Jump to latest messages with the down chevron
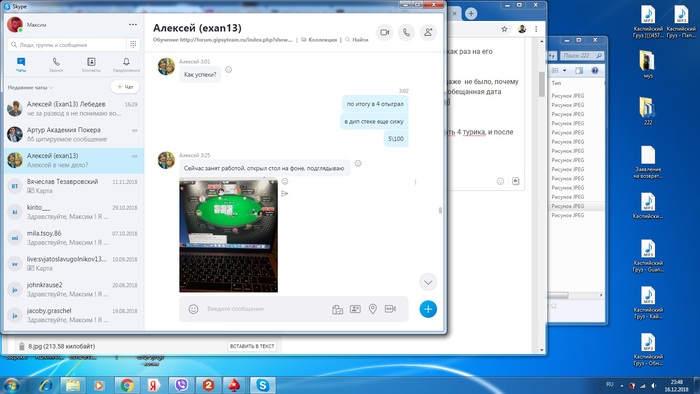This screenshot has width=700, height=394. tap(428, 282)
